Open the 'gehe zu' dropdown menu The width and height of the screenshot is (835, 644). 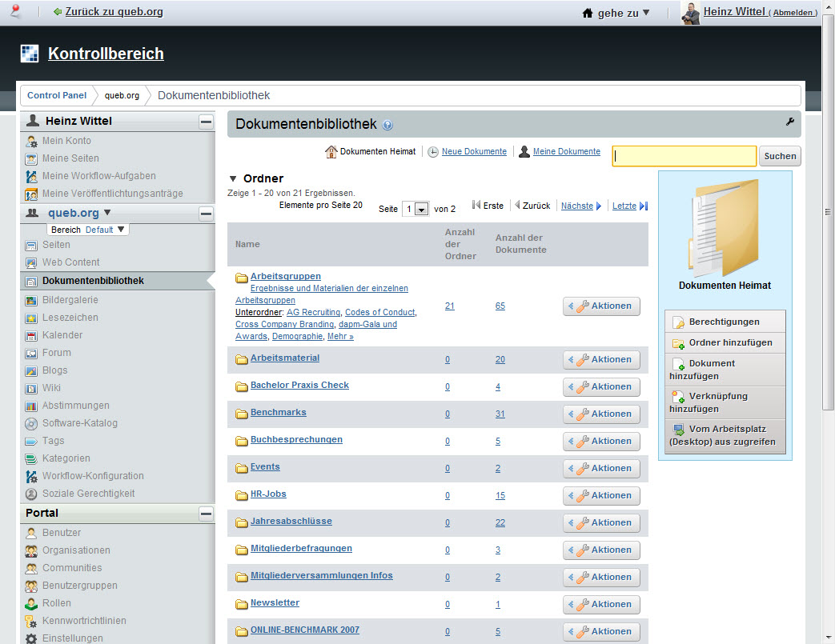coord(616,13)
